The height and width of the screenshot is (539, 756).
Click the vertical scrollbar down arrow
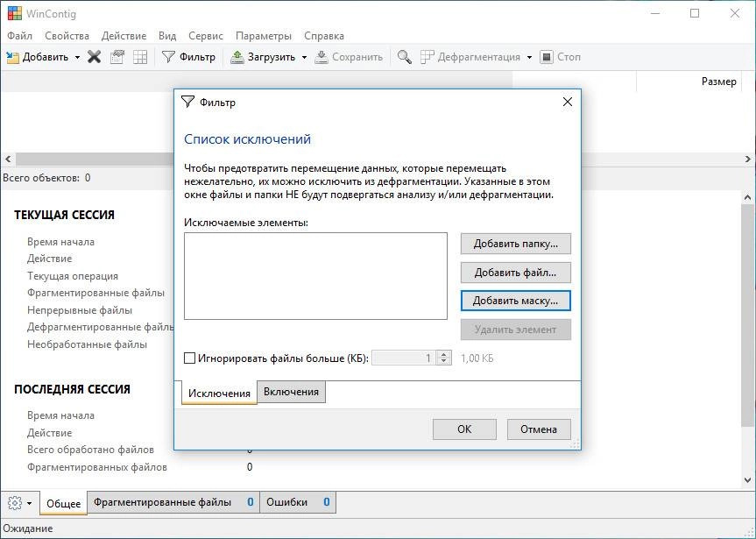(x=748, y=480)
